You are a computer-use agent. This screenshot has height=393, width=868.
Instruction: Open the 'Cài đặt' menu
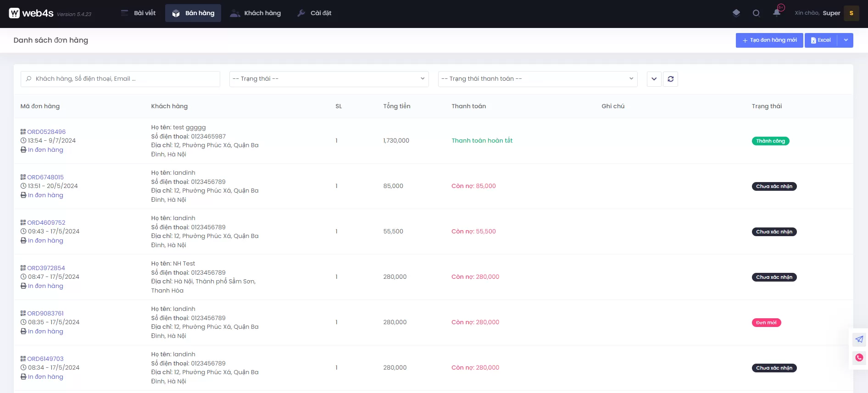pyautogui.click(x=315, y=13)
